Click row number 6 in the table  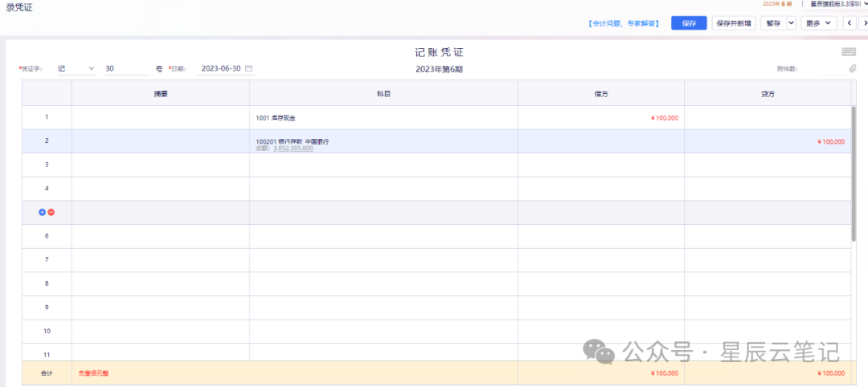pyautogui.click(x=47, y=236)
